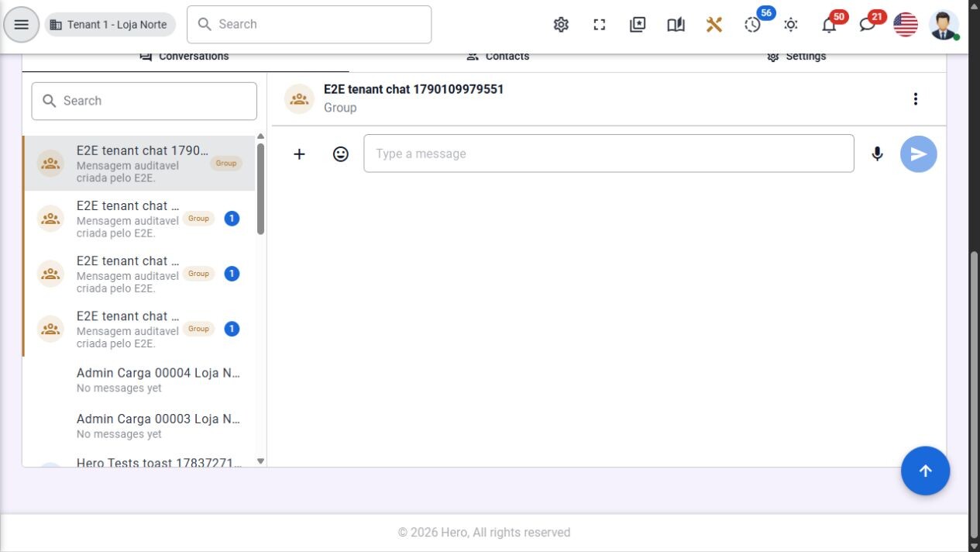980x552 pixels.
Task: Click the page vertical scrollbar thumb
Action: coord(975,395)
